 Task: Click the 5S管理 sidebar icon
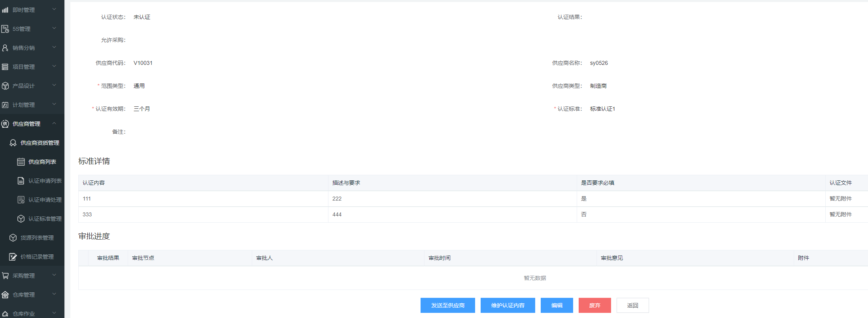point(5,29)
